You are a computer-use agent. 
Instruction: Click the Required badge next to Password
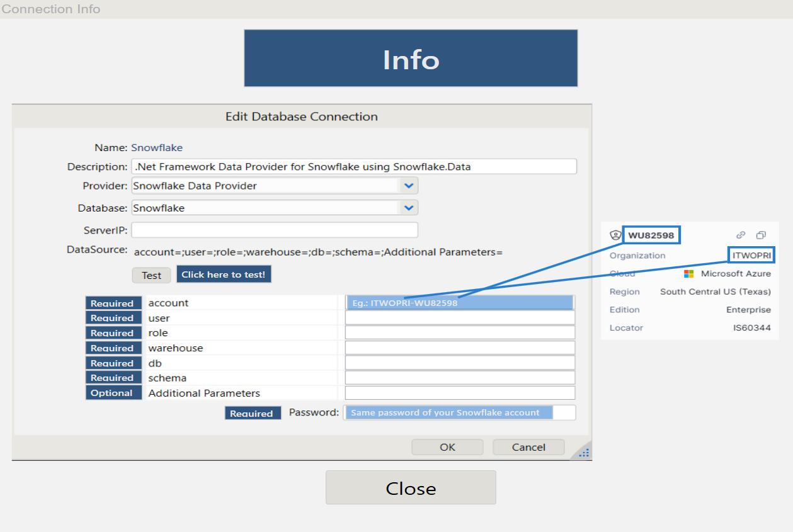pyautogui.click(x=253, y=413)
